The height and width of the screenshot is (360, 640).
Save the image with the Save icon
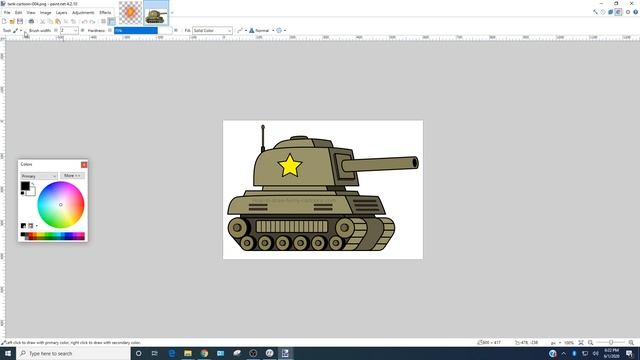[20, 21]
